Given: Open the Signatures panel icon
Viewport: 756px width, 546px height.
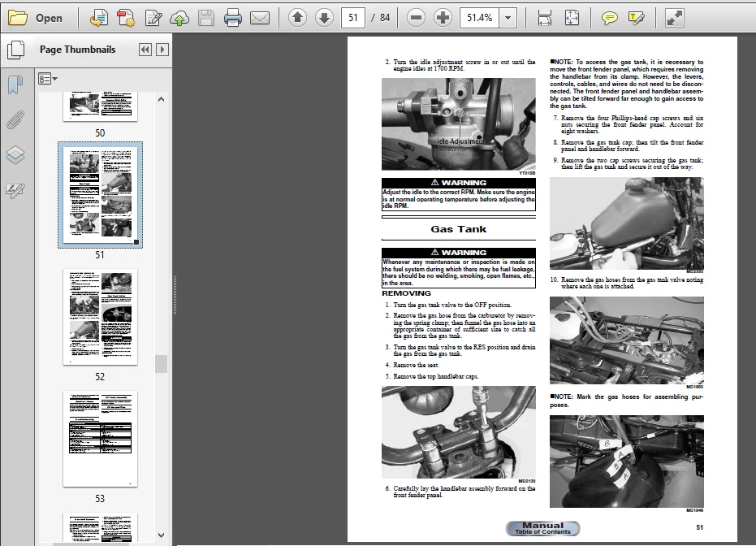Looking at the screenshot, I should coord(15,190).
